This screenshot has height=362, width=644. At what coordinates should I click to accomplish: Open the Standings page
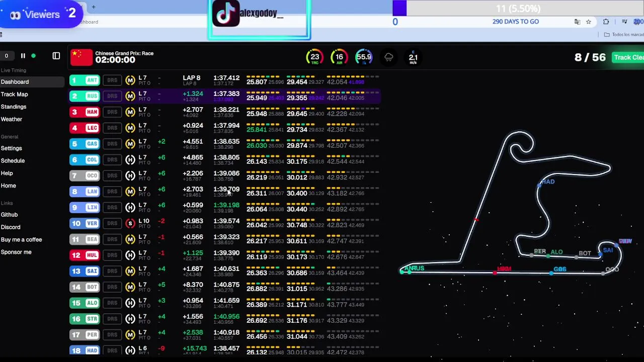[14, 107]
